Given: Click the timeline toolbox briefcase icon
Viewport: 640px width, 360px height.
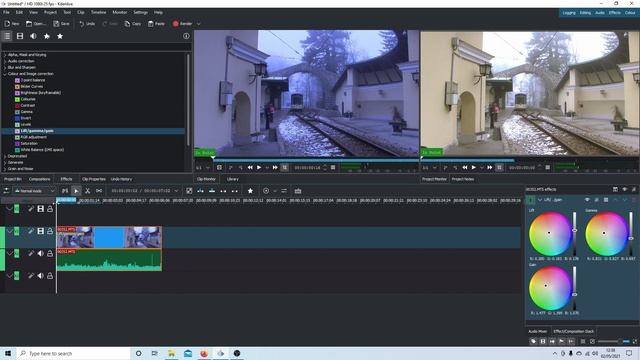Looking at the screenshot, I should point(298,191).
